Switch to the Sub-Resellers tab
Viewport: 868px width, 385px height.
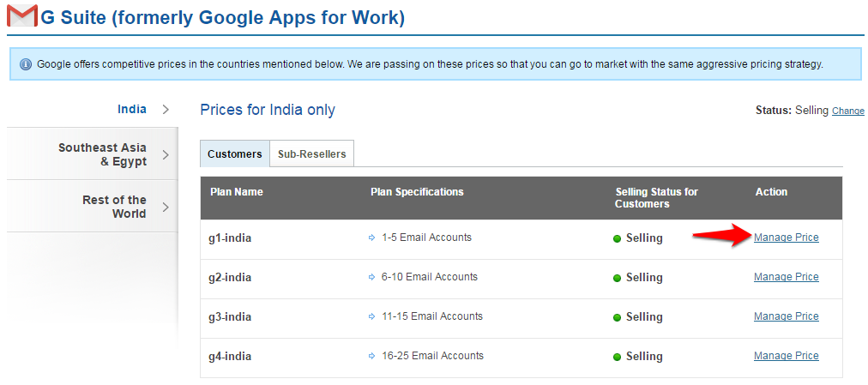click(311, 154)
